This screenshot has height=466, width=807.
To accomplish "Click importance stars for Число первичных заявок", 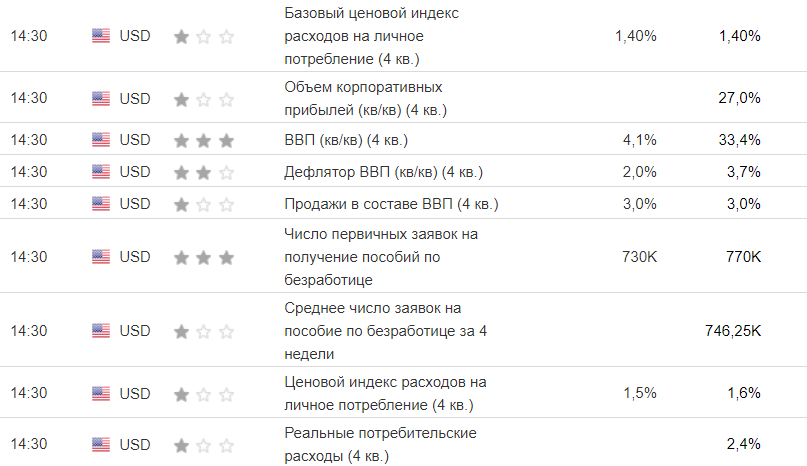I will coord(204,257).
